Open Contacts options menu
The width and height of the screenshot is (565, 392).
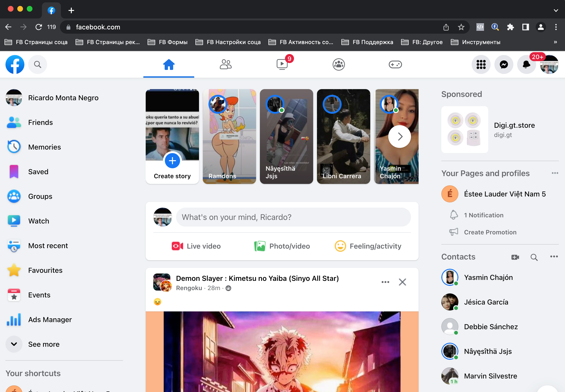554,257
